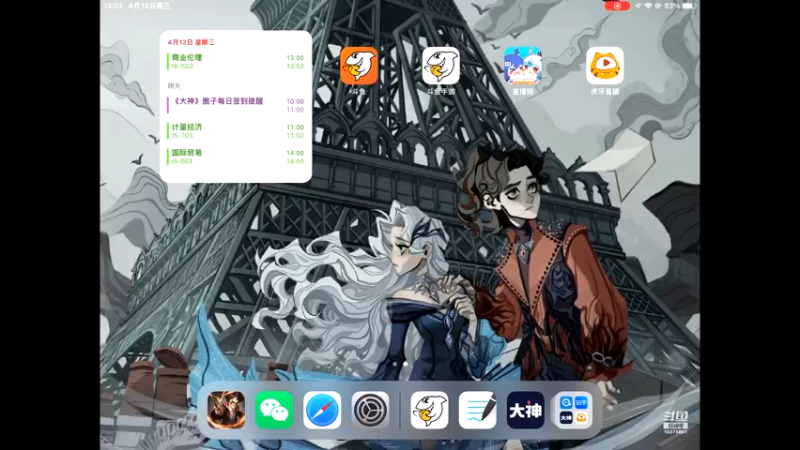800x450 pixels.
Task: Open the 直播姬 app
Action: click(x=522, y=66)
